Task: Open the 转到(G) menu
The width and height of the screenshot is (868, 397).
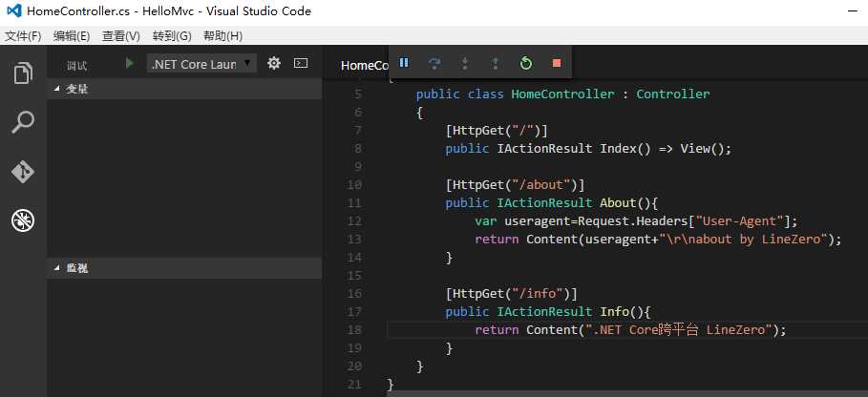Action: click(172, 36)
